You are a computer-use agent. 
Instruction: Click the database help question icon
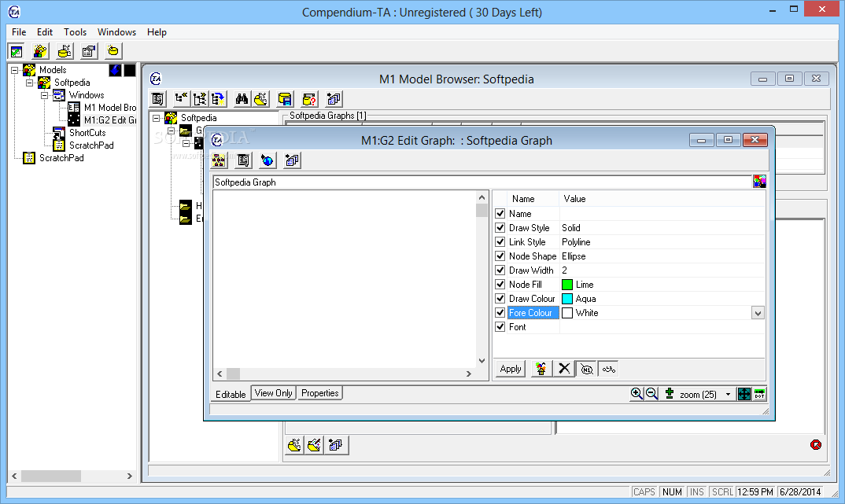coord(309,99)
